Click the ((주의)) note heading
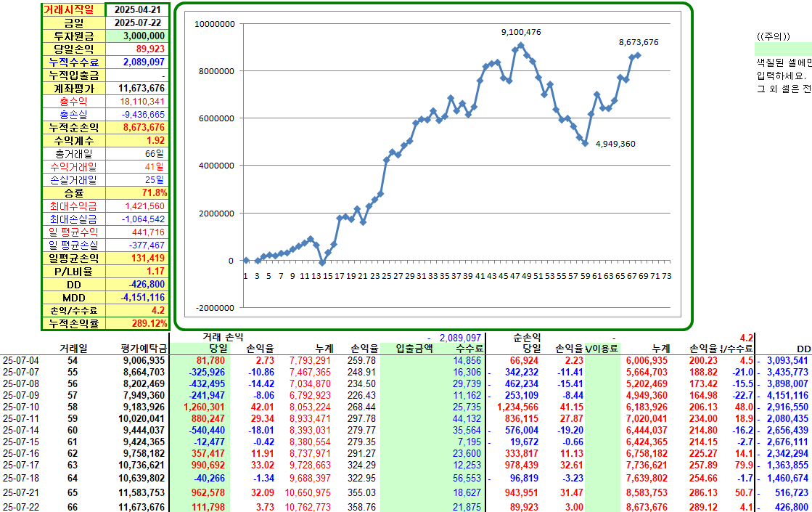 point(773,36)
